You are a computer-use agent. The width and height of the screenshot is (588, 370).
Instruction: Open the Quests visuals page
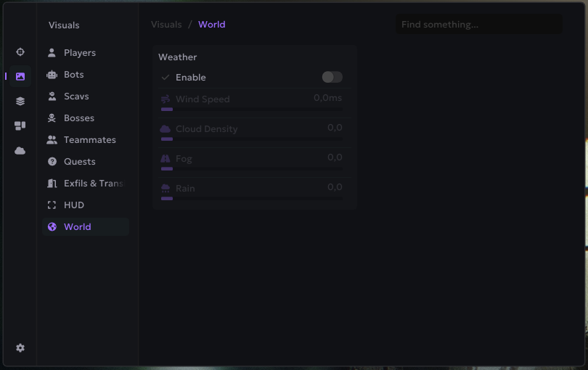click(79, 162)
